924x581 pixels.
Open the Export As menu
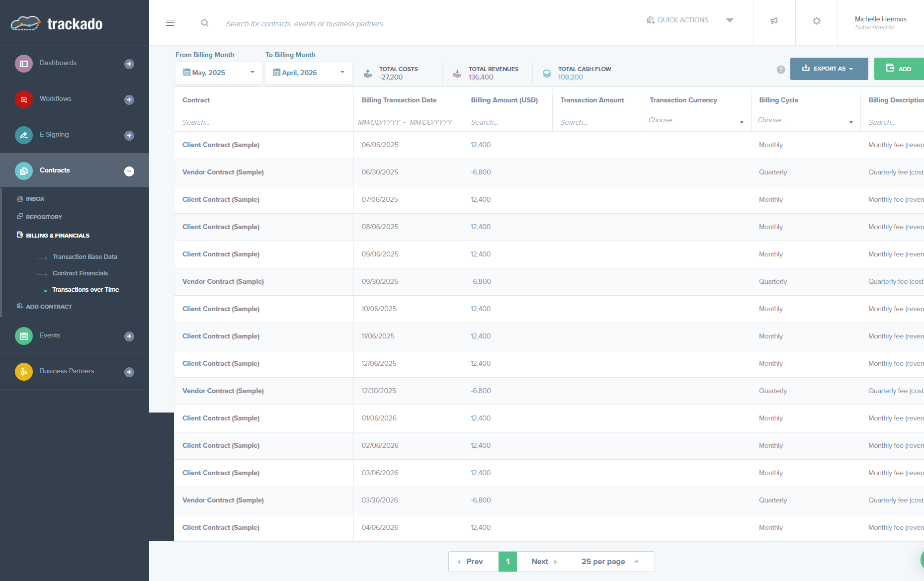click(x=829, y=69)
